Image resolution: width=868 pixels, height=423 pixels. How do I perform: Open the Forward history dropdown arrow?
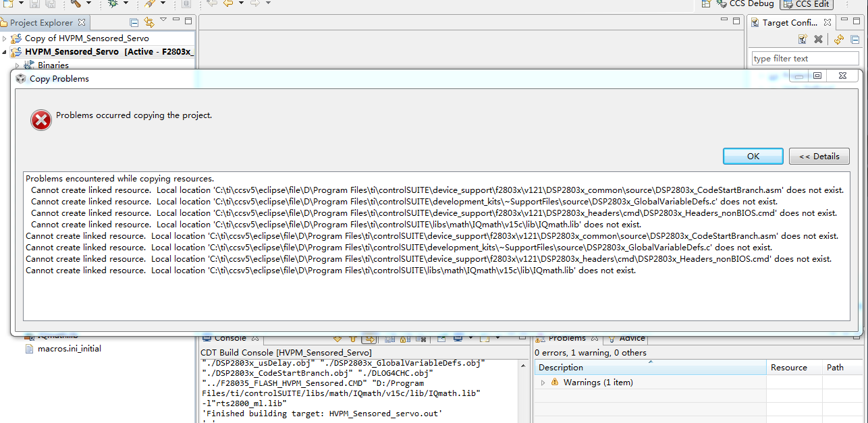click(x=268, y=3)
